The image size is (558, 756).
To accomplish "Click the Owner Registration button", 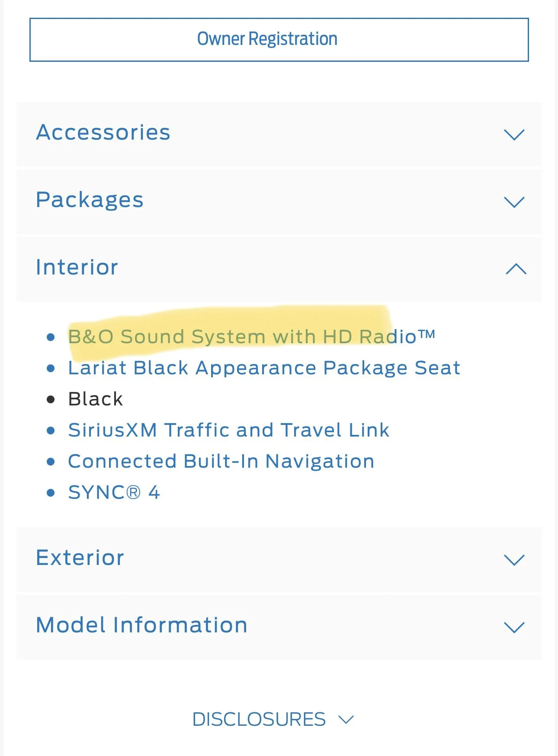I will point(279,39).
